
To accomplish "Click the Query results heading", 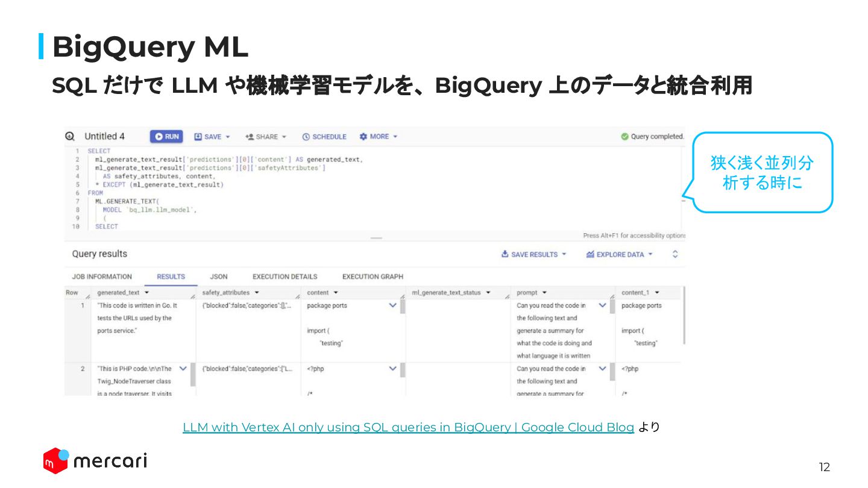I will point(99,254).
